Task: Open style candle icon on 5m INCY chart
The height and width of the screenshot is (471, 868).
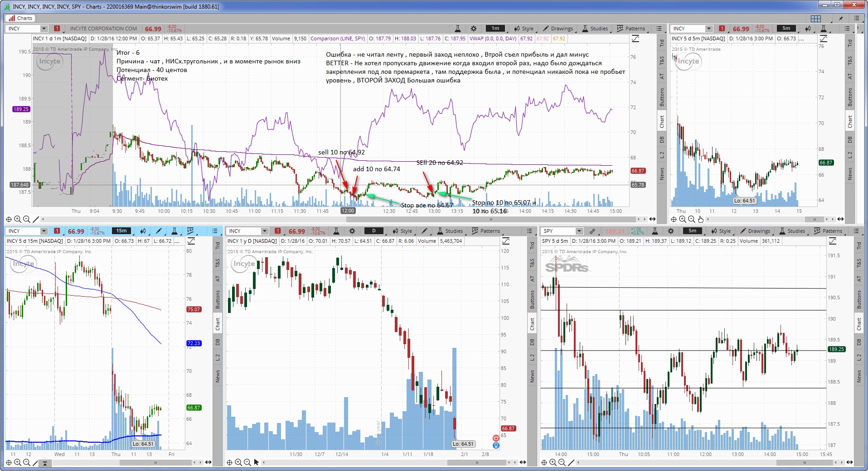Action: click(x=808, y=29)
